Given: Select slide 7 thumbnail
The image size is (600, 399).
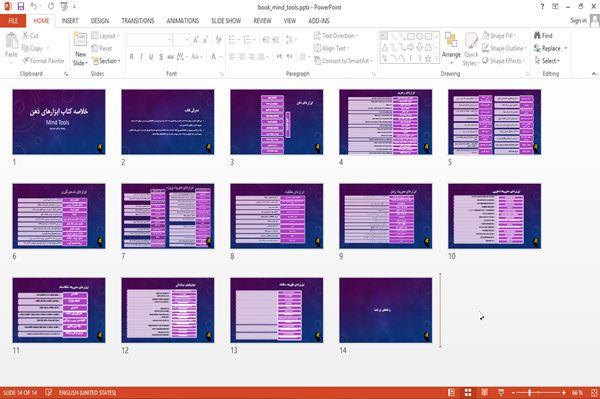Looking at the screenshot, I should pyautogui.click(x=168, y=216).
